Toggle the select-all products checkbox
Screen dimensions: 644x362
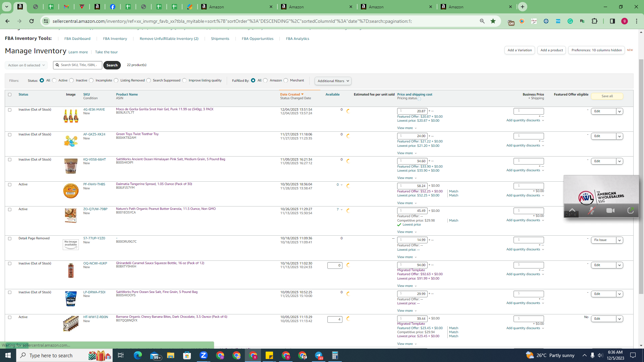[10, 95]
